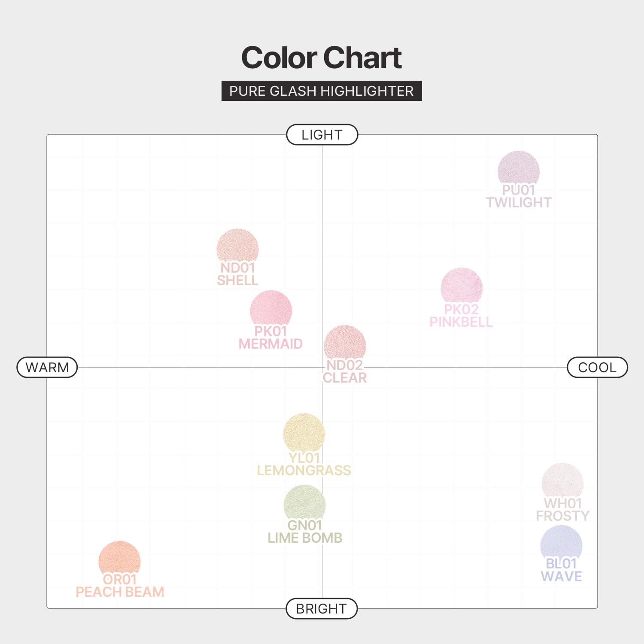Click the LEMONGRASS text label
Image resolution: width=644 pixels, height=644 pixels.
304,471
